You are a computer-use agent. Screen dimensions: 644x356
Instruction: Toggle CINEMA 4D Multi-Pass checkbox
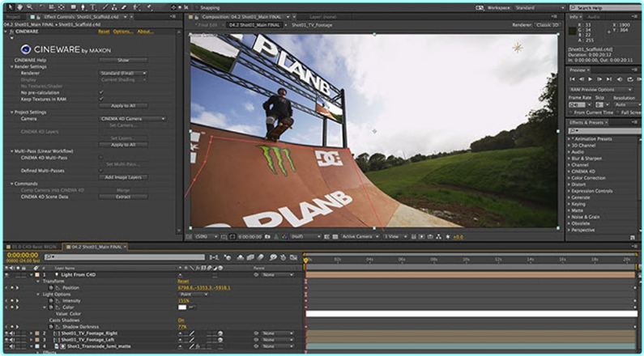tap(101, 158)
